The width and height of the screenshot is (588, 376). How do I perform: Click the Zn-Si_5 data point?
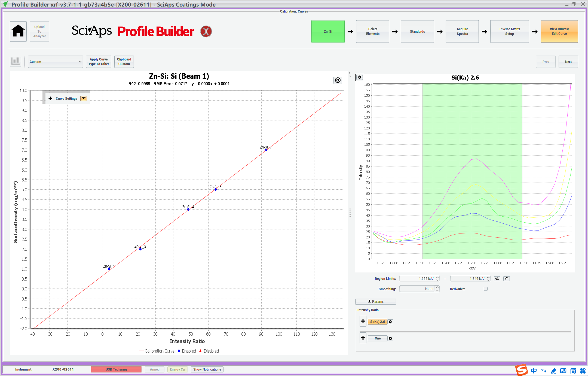point(216,189)
